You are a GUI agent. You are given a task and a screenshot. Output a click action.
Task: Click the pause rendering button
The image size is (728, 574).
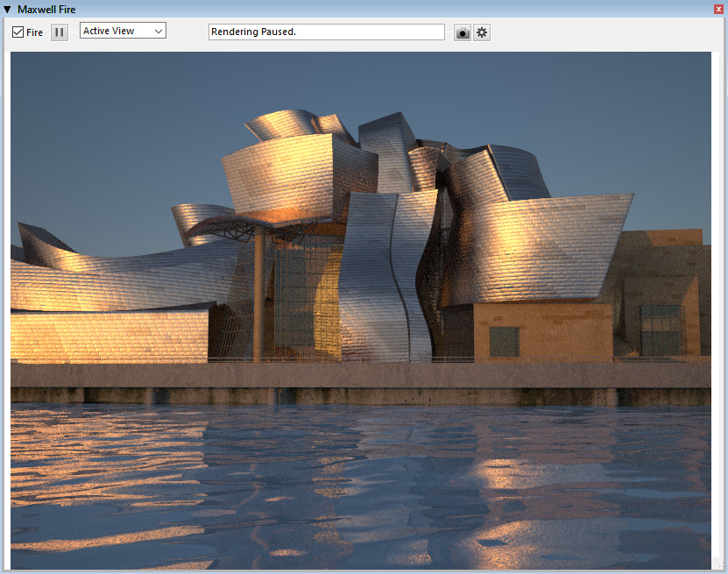pyautogui.click(x=60, y=32)
